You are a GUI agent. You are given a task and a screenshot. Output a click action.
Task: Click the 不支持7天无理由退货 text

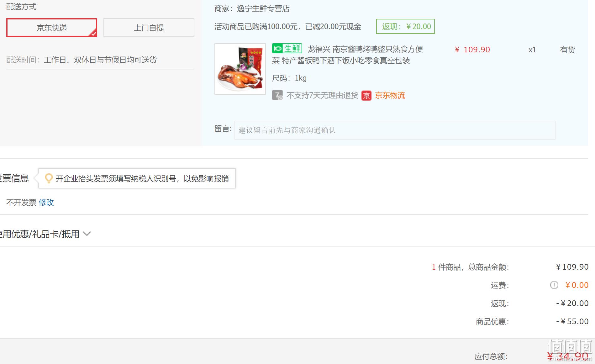pyautogui.click(x=322, y=95)
